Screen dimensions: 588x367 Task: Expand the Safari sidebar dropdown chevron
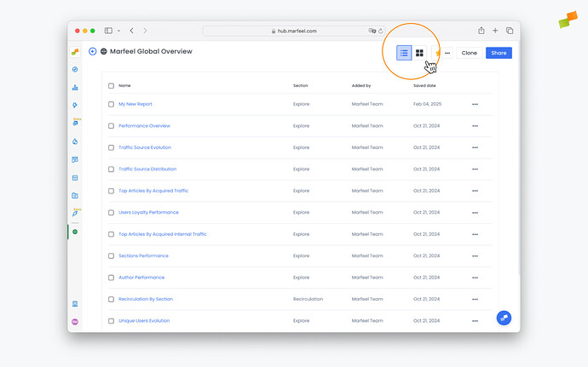pos(118,31)
